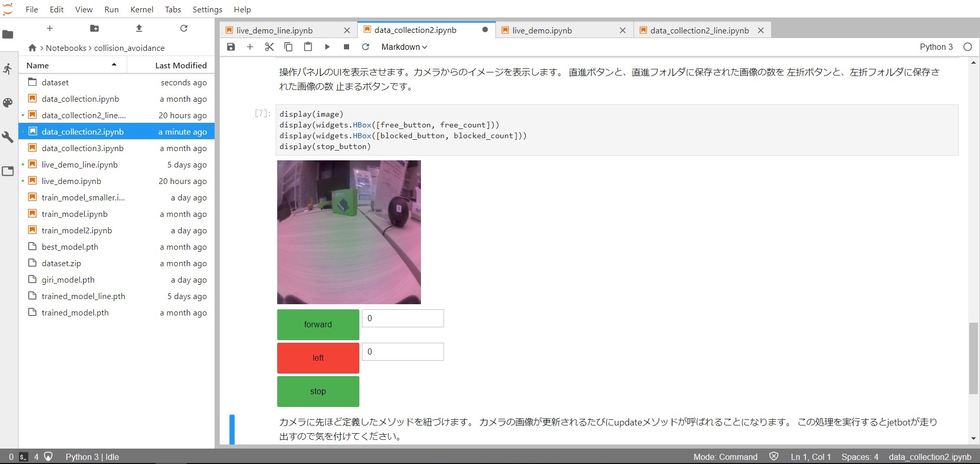Close the data_collection2_line.ipynb tab
The height and width of the screenshot is (464, 980).
click(x=761, y=30)
